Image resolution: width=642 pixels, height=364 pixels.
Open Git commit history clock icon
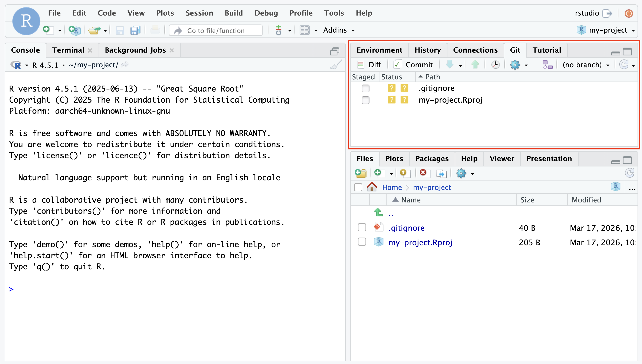(495, 64)
